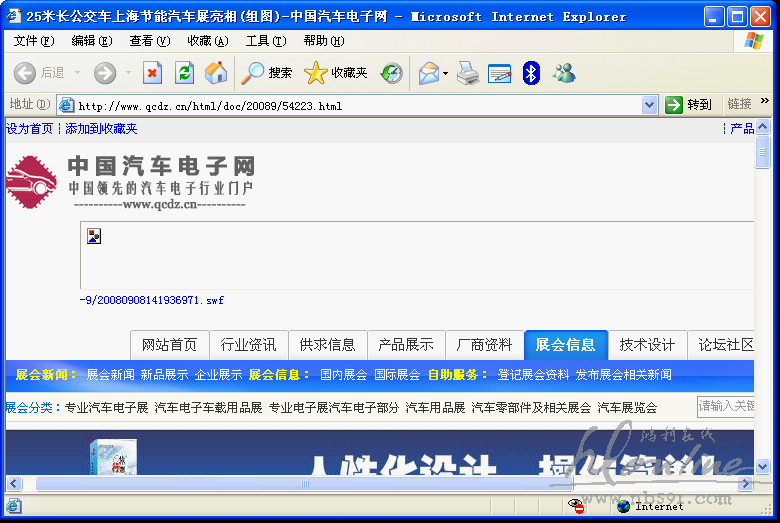The image size is (780, 523).
Task: Click the 国际展会 link
Action: (x=397, y=375)
